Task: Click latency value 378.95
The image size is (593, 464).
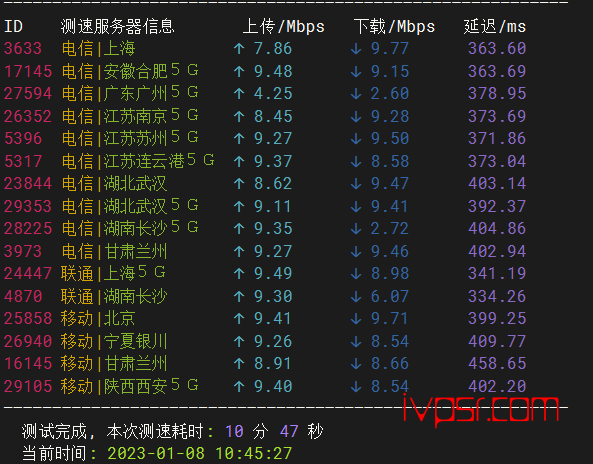Action: 497,93
